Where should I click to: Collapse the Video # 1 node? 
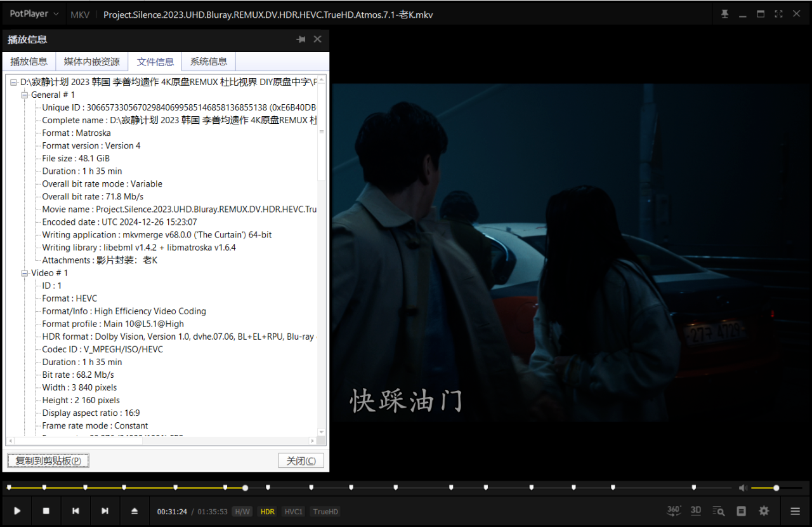[25, 273]
